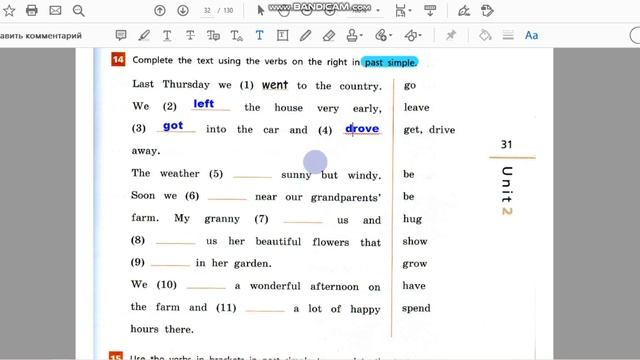The image size is (640, 360).
Task: Click exercise number 14 badge
Action: 118,60
